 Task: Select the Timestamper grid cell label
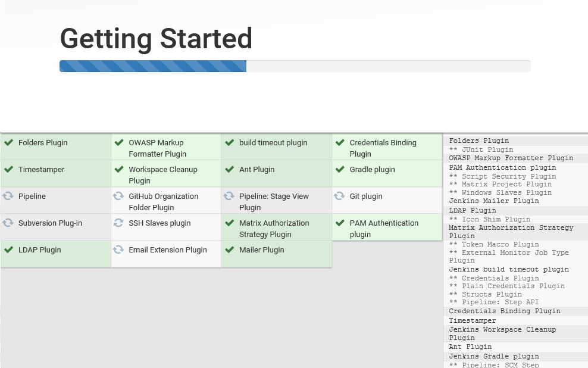(x=41, y=170)
